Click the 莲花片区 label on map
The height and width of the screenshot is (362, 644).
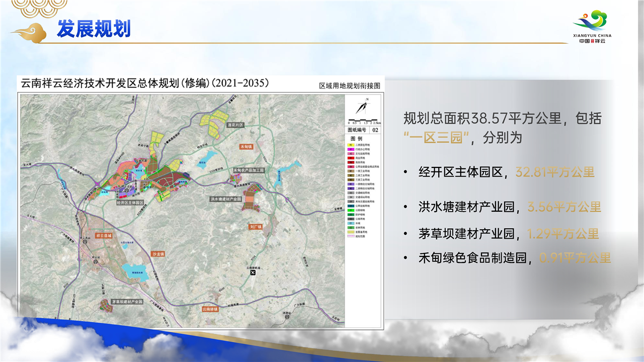click(234, 124)
